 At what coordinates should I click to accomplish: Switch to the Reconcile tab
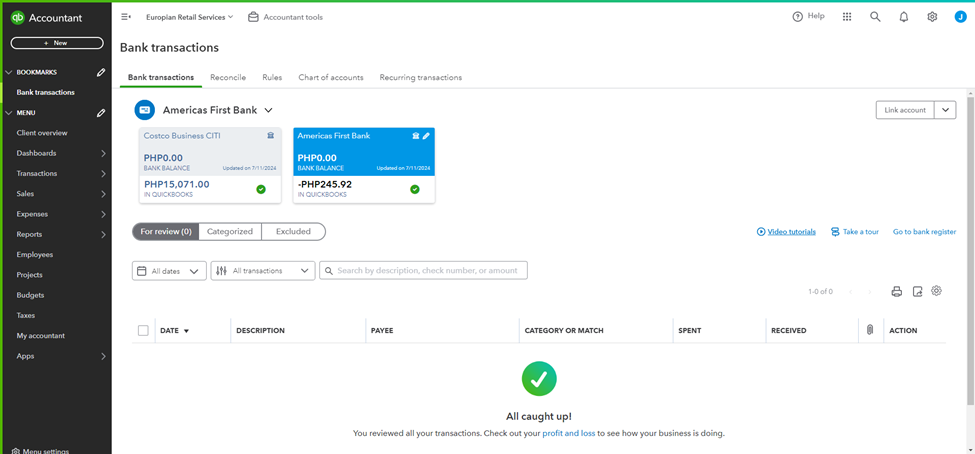(x=228, y=78)
